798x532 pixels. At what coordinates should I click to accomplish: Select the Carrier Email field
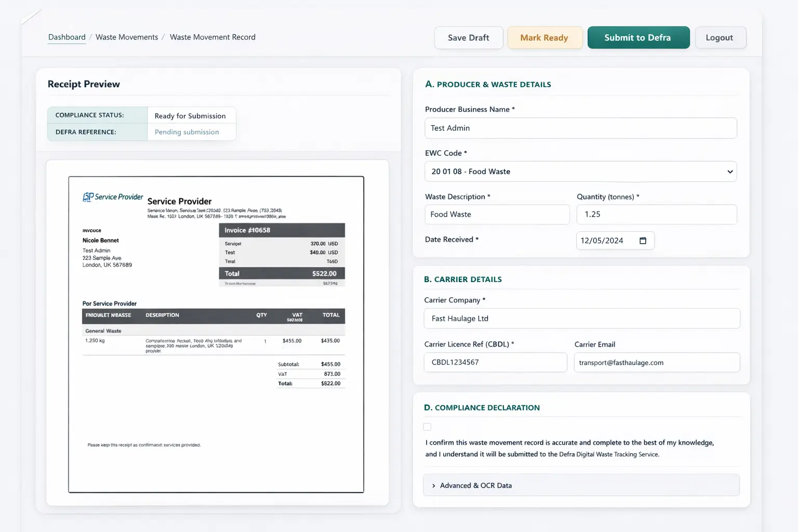pos(656,362)
